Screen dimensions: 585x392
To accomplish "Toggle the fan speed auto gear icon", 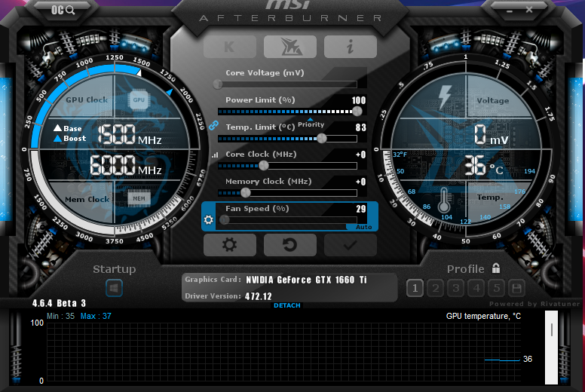I will [209, 219].
